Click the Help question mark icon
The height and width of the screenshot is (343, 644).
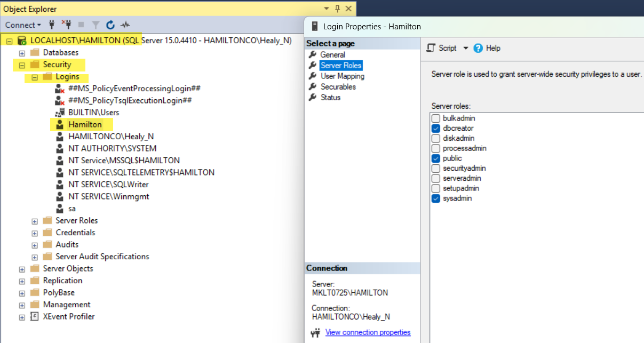coord(478,48)
